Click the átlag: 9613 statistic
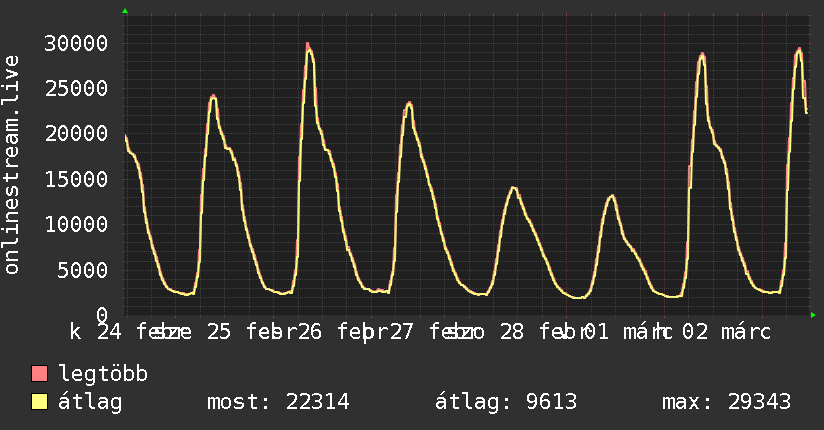Screen dimensions: 824x430 coord(506,402)
